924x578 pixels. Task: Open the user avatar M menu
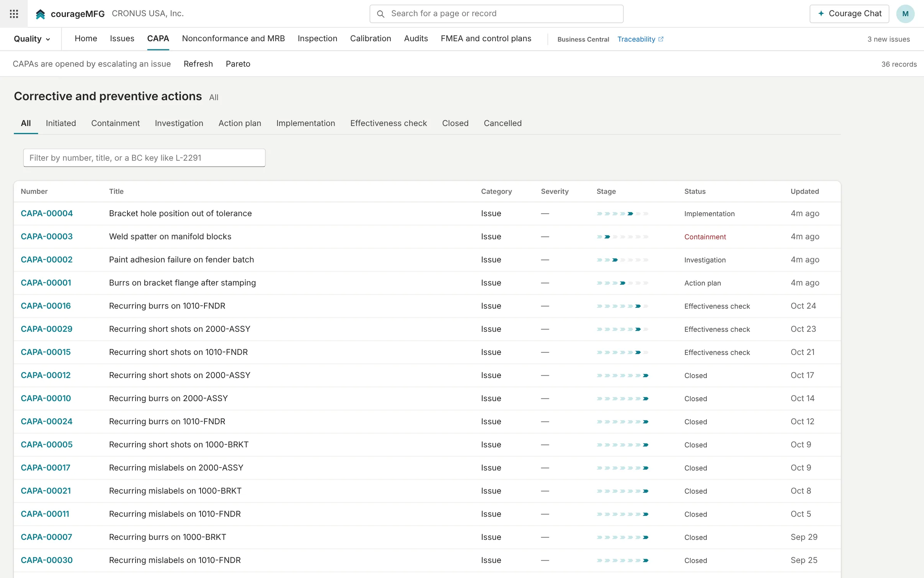(x=905, y=14)
